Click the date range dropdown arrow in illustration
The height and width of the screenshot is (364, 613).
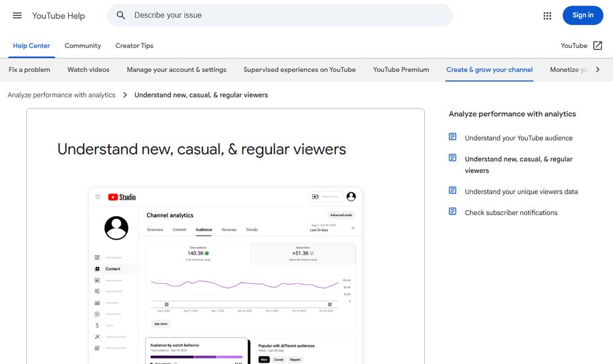[x=352, y=228]
